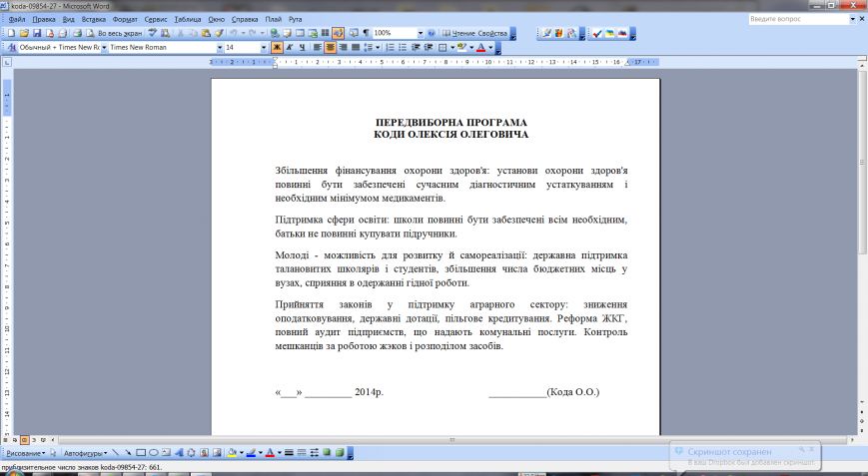Viewport: 868px width, 476px height.
Task: Open a file with the folder icon
Action: 24,33
